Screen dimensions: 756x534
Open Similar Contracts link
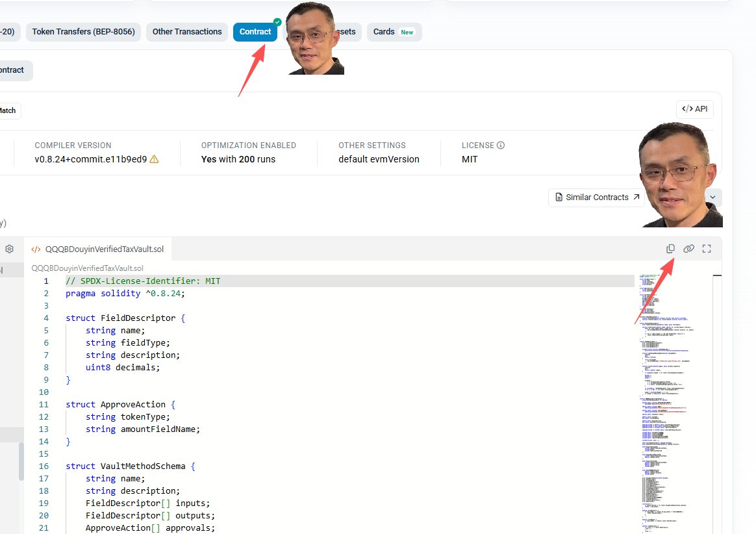[597, 197]
